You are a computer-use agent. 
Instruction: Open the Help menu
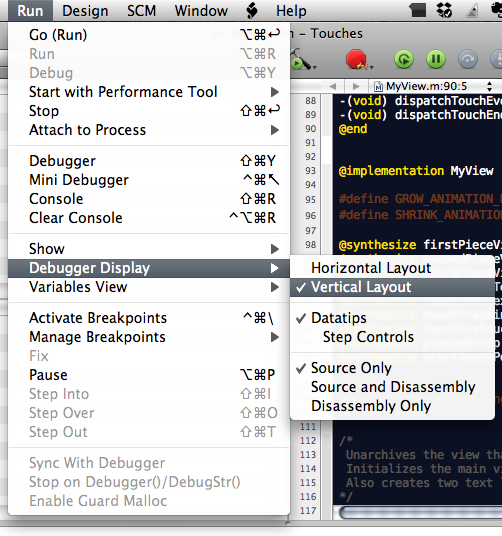pos(291,11)
